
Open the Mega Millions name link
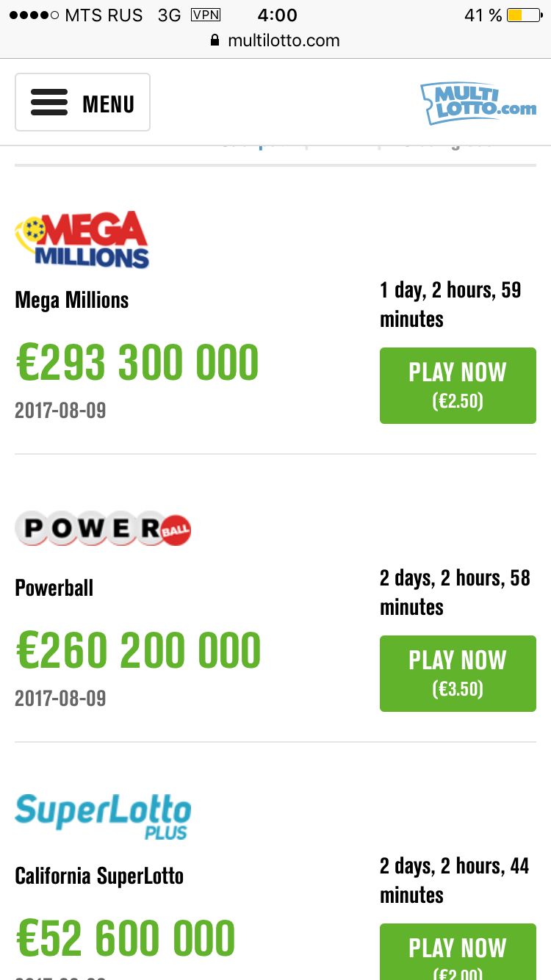pos(72,300)
